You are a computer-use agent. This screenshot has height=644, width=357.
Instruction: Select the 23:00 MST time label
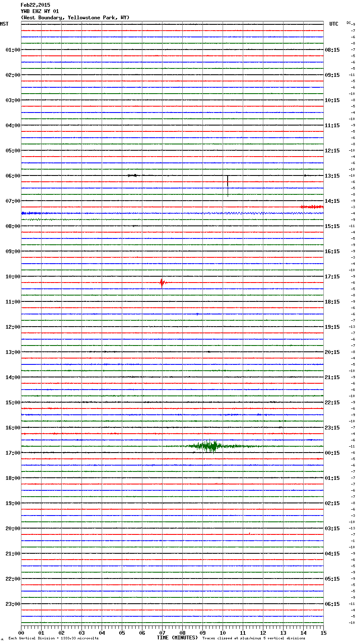[x=13, y=604]
